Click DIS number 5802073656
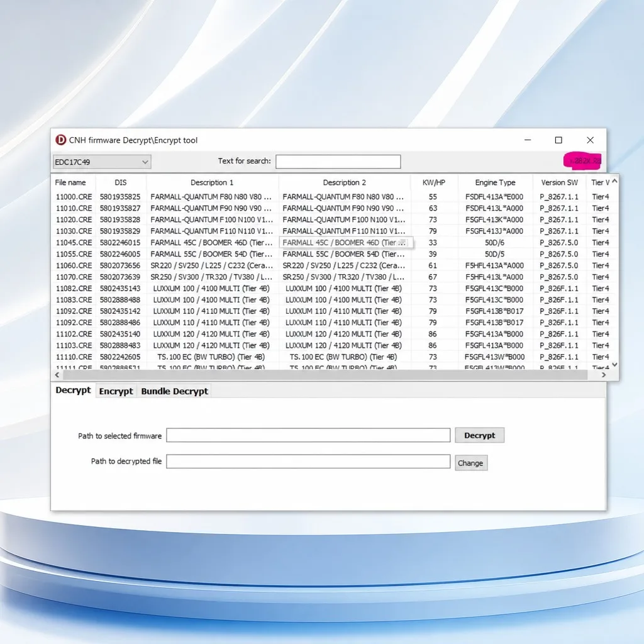The width and height of the screenshot is (644, 644). click(x=120, y=266)
